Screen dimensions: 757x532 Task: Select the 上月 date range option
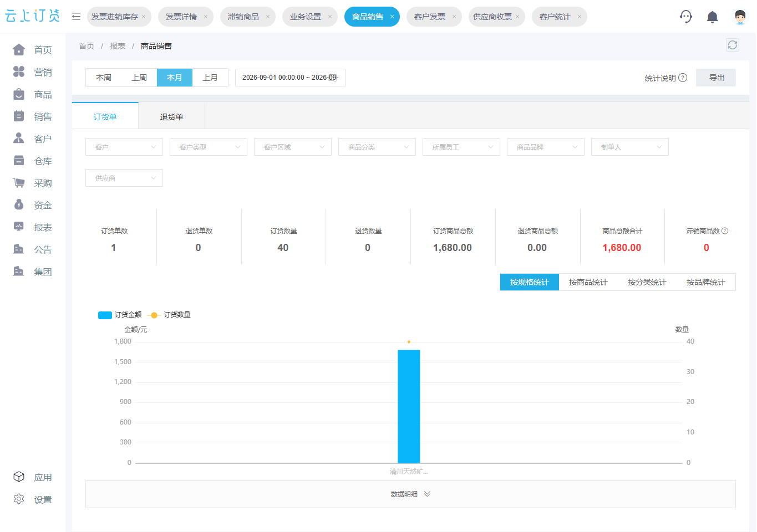210,78
